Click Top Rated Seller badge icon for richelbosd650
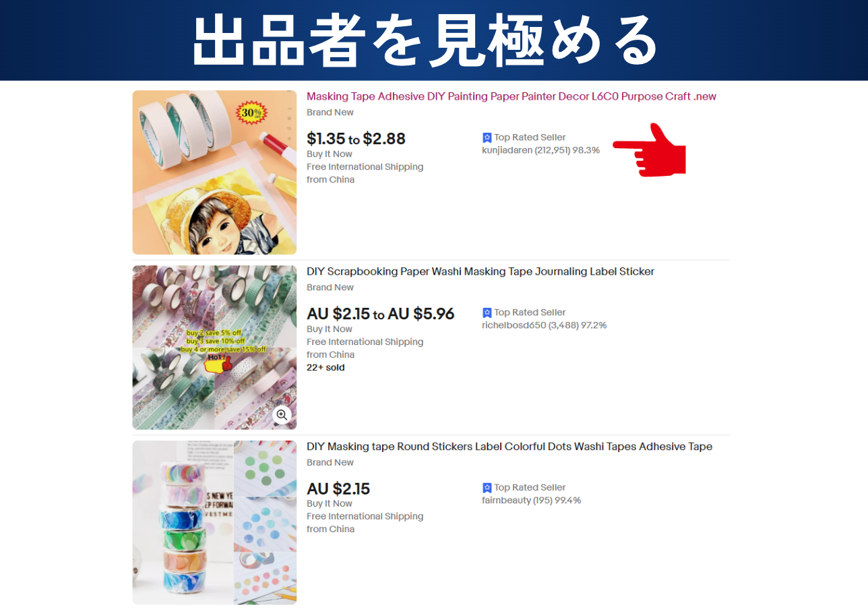 click(487, 313)
